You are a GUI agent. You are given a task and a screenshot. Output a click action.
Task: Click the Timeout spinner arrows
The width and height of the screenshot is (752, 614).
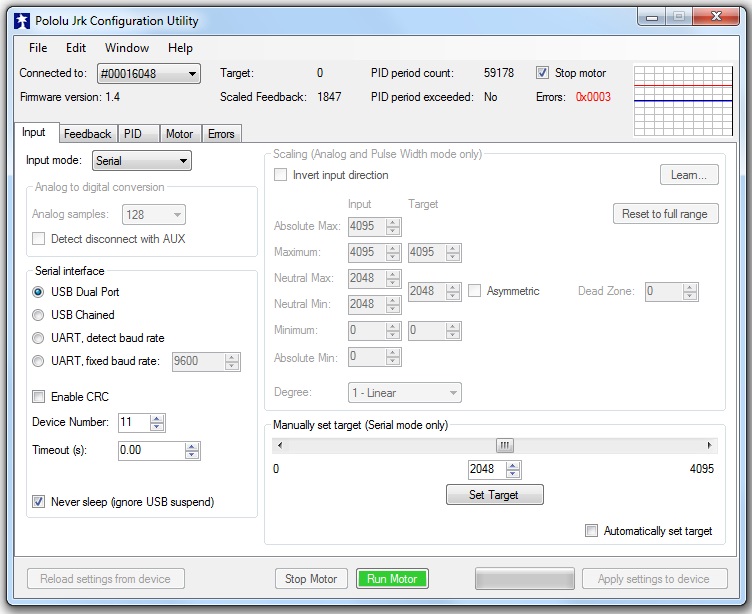tap(192, 451)
